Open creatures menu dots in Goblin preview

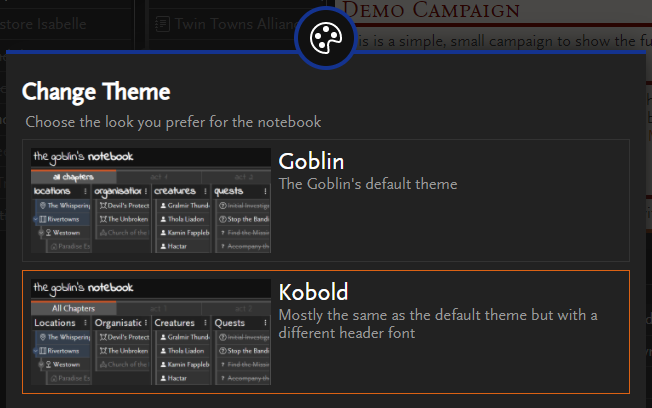coord(205,191)
